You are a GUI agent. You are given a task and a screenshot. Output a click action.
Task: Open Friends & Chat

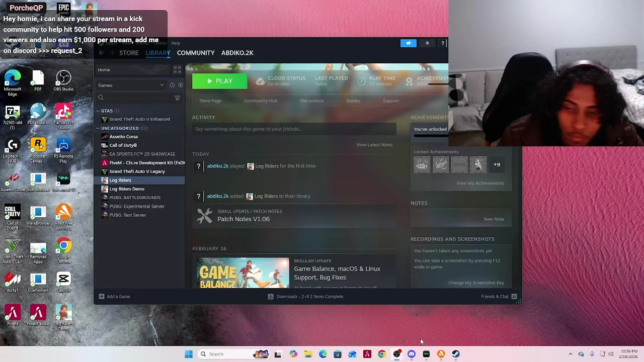[499, 297]
